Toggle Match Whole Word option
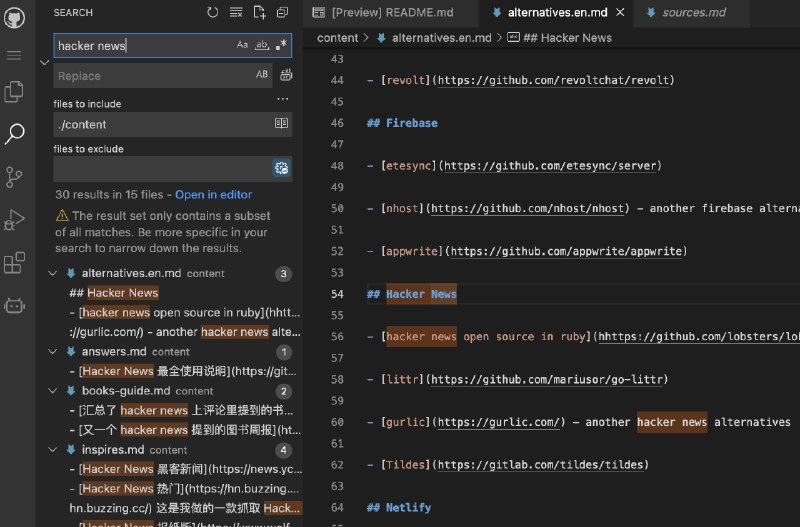This screenshot has height=527, width=800. pyautogui.click(x=262, y=46)
